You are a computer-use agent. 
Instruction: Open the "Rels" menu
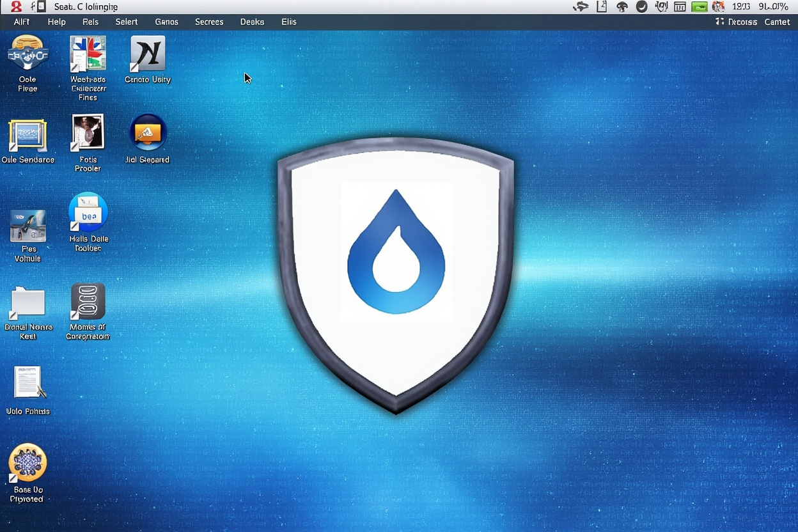pyautogui.click(x=91, y=22)
